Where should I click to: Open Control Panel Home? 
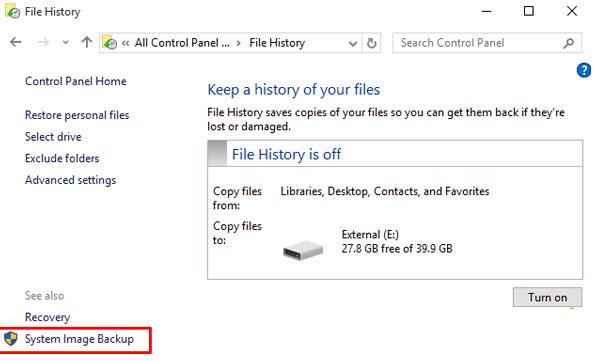click(76, 81)
